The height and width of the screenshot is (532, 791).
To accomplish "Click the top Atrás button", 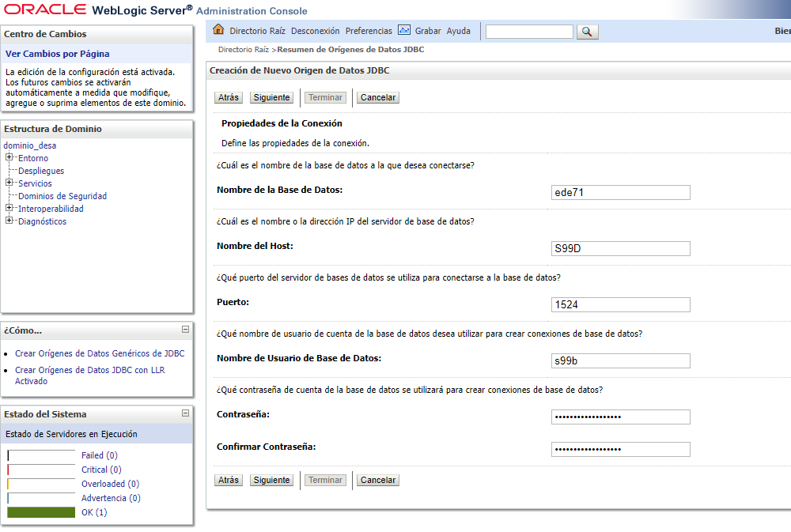I will pyautogui.click(x=229, y=97).
